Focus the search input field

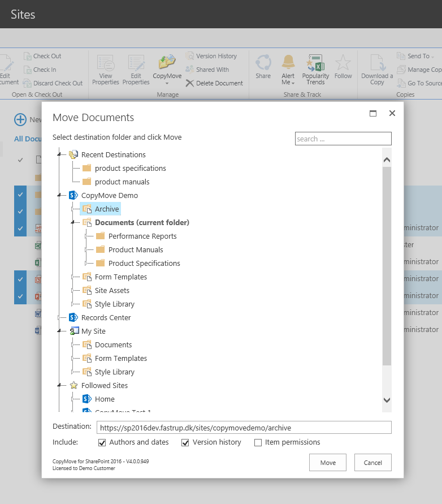pos(343,139)
